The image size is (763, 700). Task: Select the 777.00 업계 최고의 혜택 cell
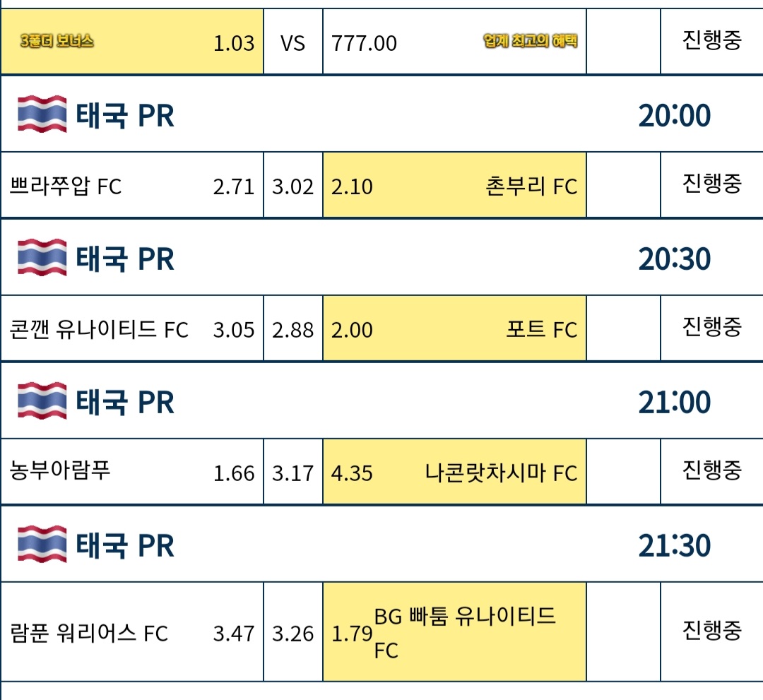pos(454,42)
